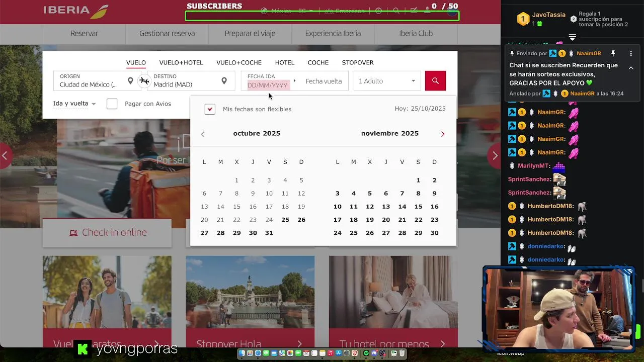This screenshot has width=644, height=362.
Task: Open Trash in the dock
Action: 402,353
